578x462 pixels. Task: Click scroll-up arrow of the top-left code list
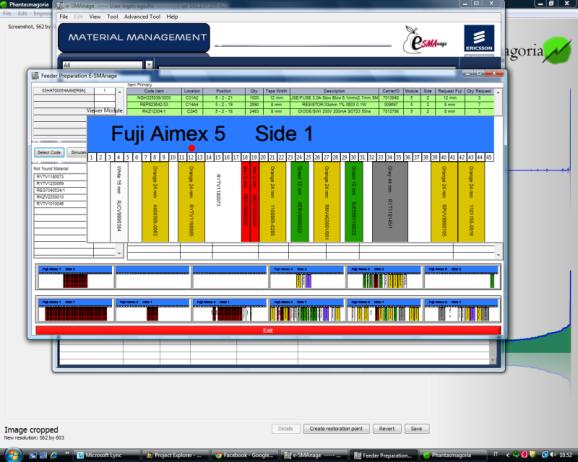(x=119, y=91)
